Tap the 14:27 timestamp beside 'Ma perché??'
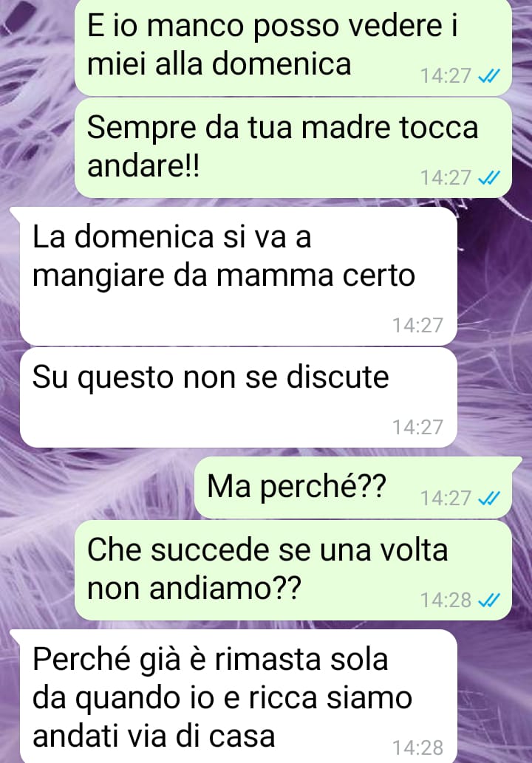The height and width of the screenshot is (763, 532). coord(446,499)
